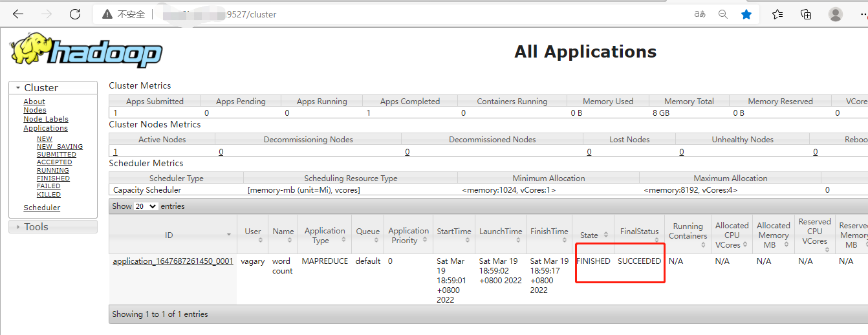The height and width of the screenshot is (335, 868).
Task: Sort by the ID column arrow
Action: pos(229,234)
